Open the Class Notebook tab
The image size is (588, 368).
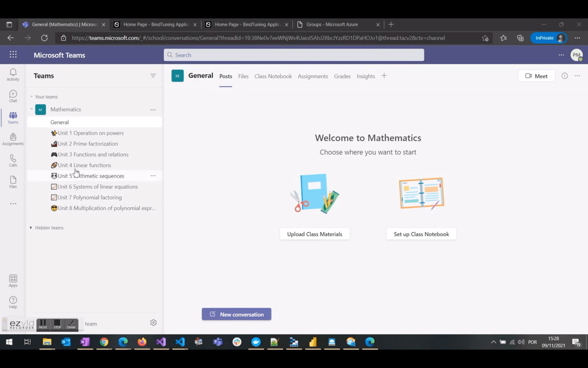coord(273,76)
